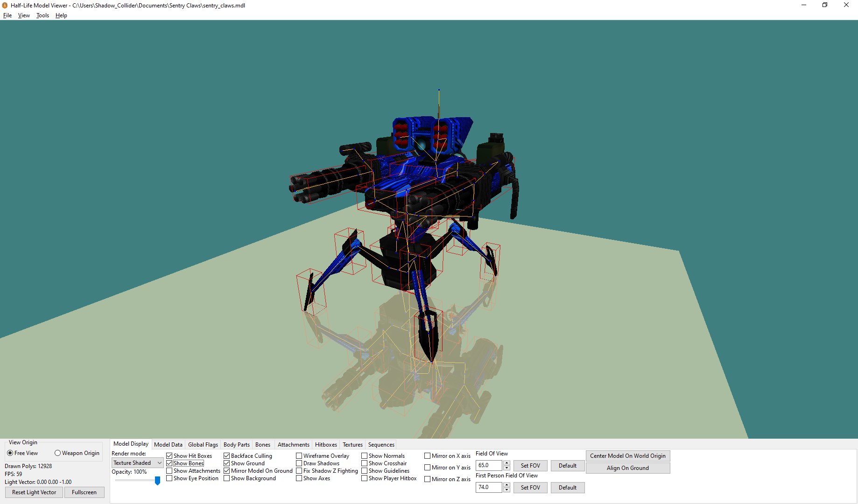858x504 pixels.
Task: Click the Drawn Polys: 12928 text
Action: tap(28, 466)
